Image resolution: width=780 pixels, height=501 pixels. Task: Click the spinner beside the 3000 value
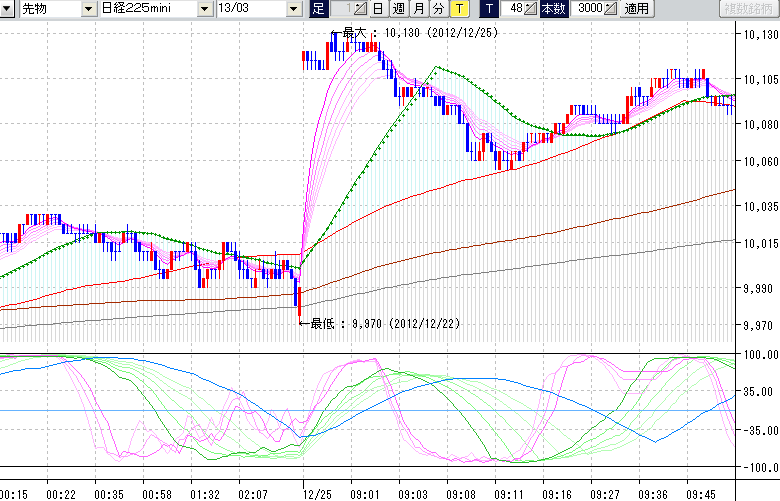click(x=610, y=8)
